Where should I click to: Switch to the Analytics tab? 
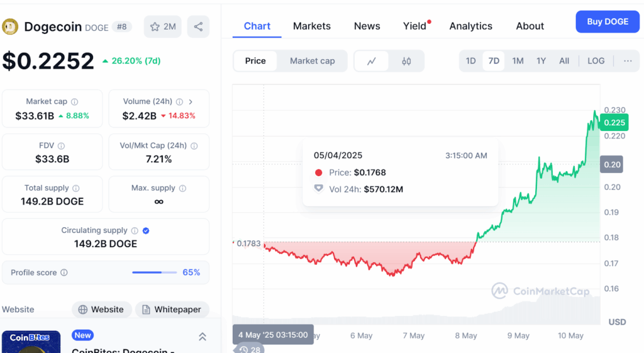470,26
